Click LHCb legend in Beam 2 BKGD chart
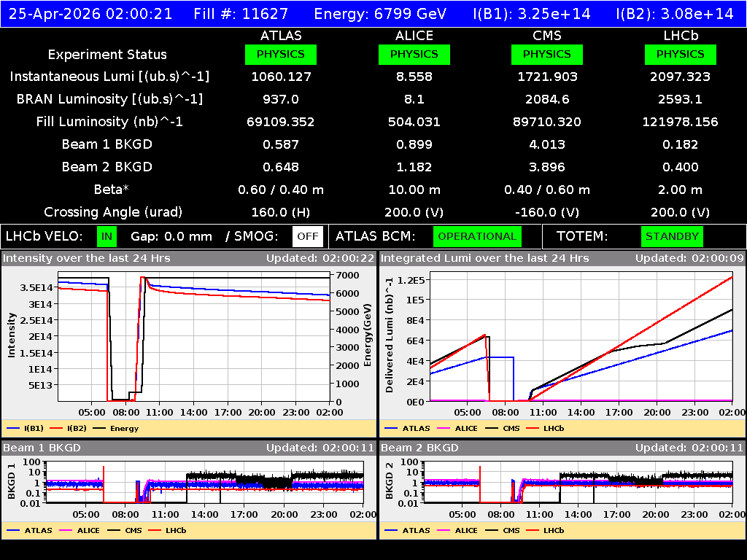 [545, 530]
